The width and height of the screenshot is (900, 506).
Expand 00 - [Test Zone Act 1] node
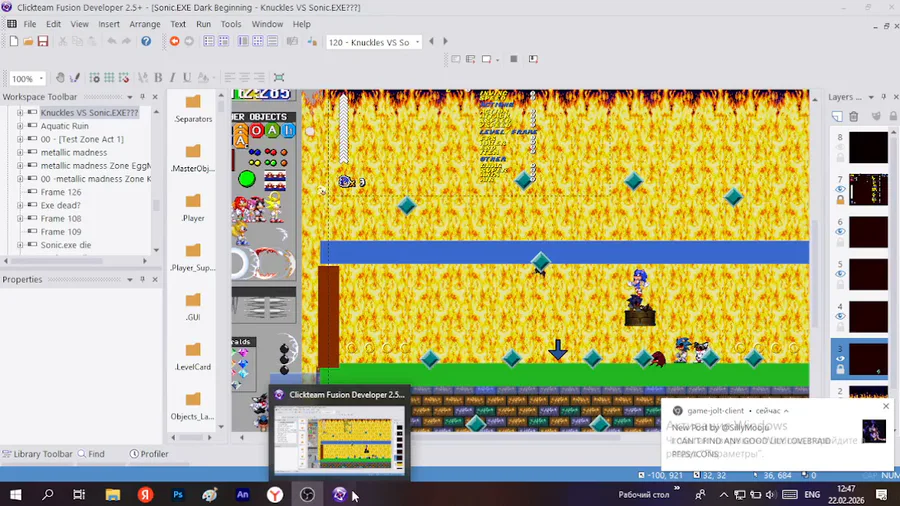pos(20,139)
